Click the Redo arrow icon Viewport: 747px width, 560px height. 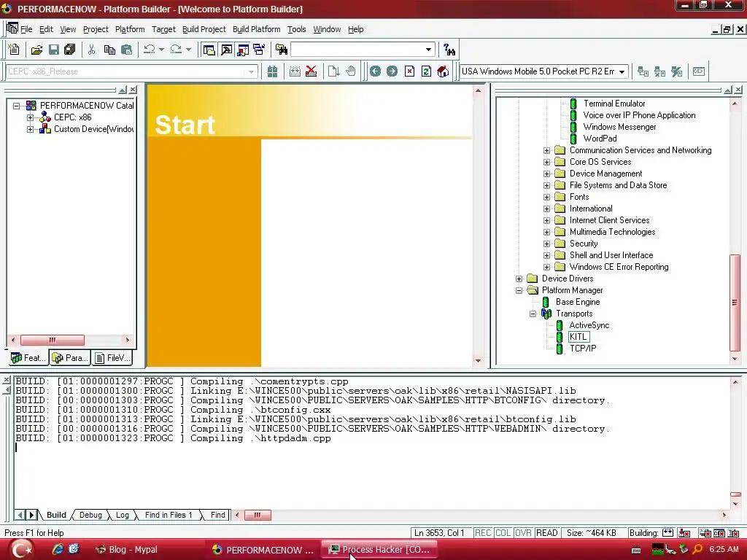pos(176,50)
